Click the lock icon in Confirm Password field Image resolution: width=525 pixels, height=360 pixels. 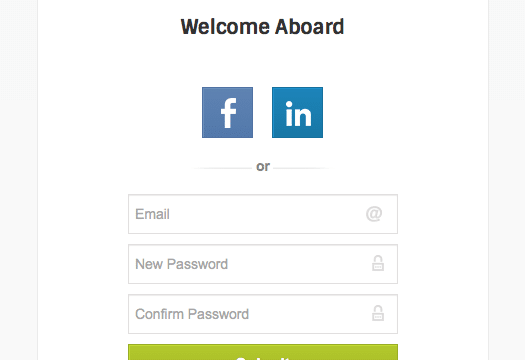coord(378,313)
